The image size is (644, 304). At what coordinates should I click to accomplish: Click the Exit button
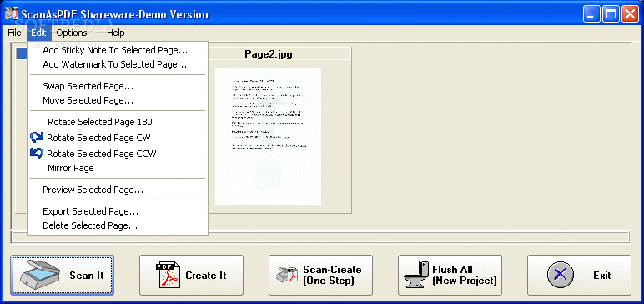[x=579, y=276]
